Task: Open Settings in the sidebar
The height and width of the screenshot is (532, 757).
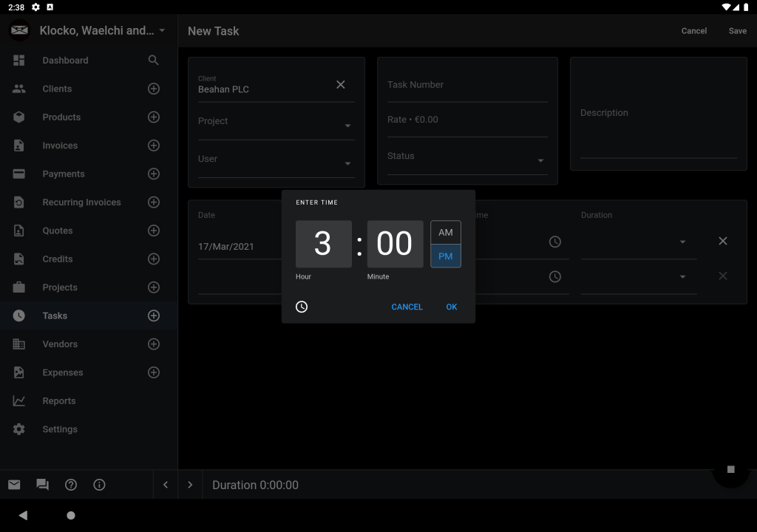Action: (x=60, y=429)
